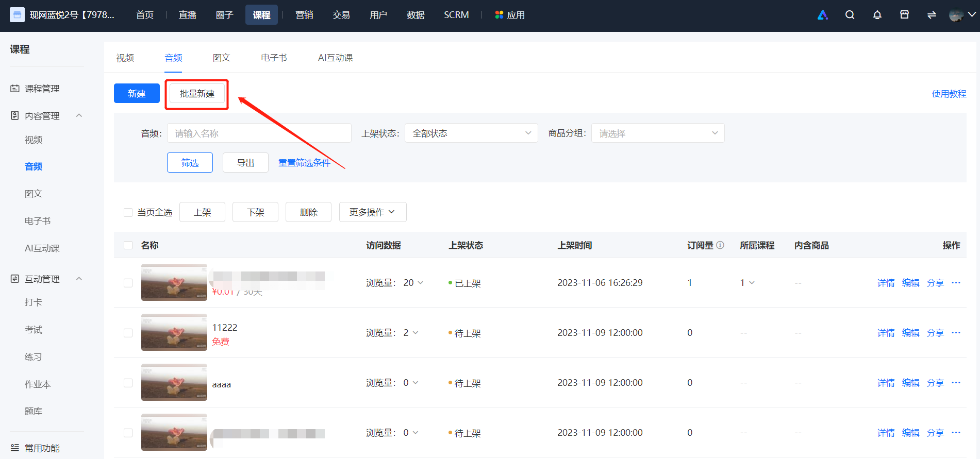Screen dimensions: 980x459
Task: Focus the 音频 name input field
Action: click(259, 133)
